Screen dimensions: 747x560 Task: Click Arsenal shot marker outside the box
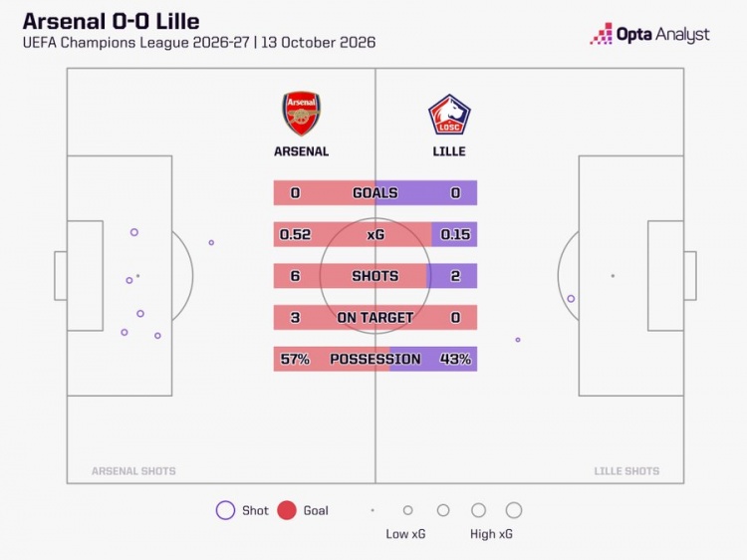tap(211, 242)
